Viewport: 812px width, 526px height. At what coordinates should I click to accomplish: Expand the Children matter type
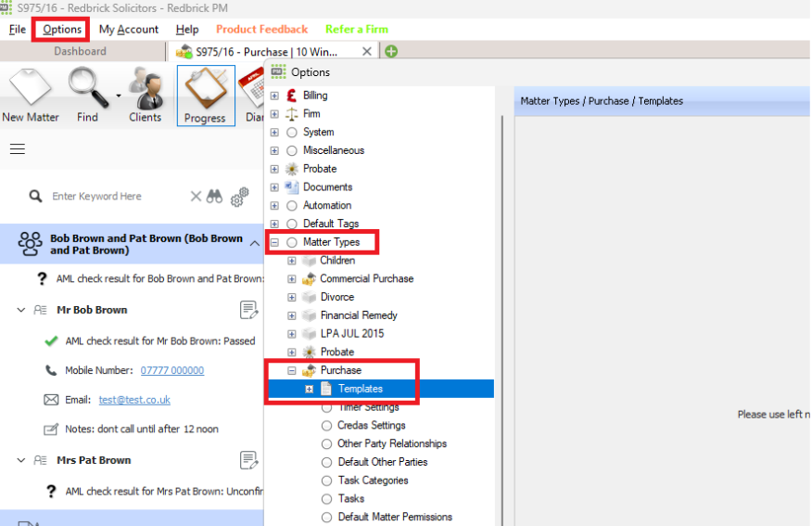coord(292,261)
